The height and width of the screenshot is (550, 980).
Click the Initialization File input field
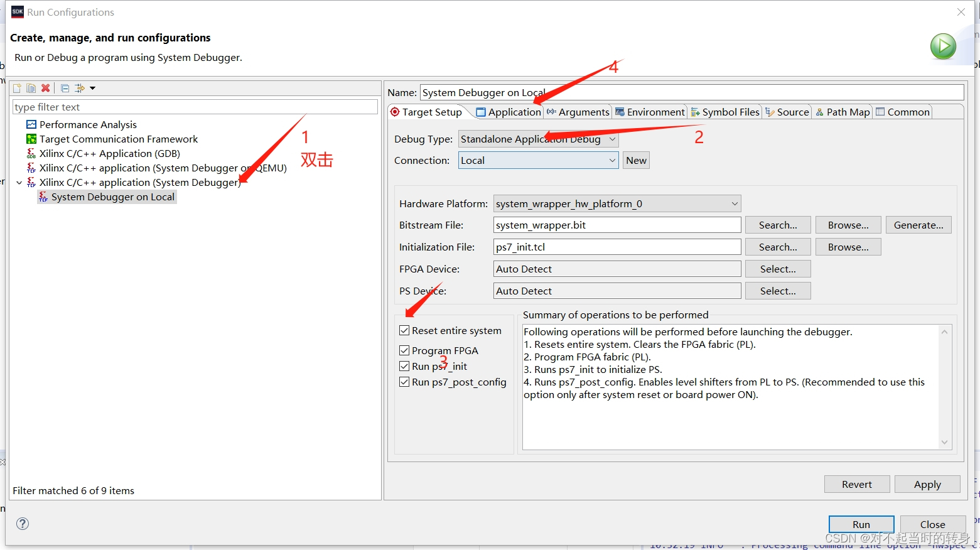coord(617,247)
